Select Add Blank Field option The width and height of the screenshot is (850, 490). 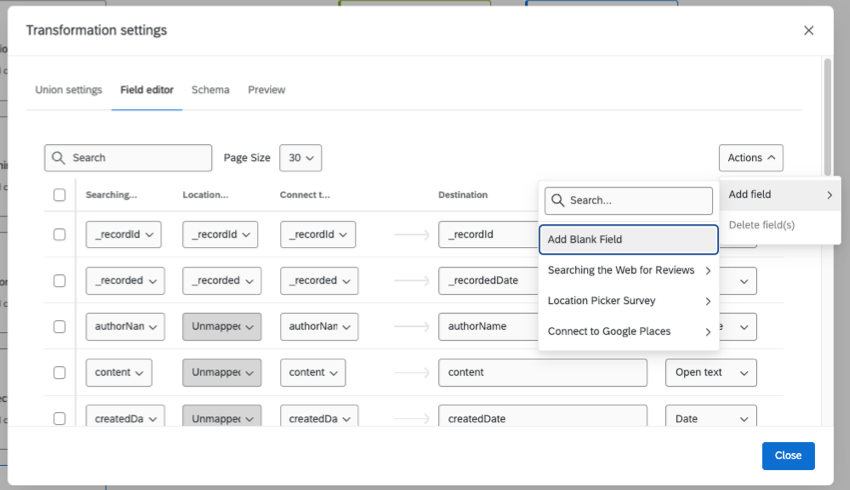coord(629,240)
